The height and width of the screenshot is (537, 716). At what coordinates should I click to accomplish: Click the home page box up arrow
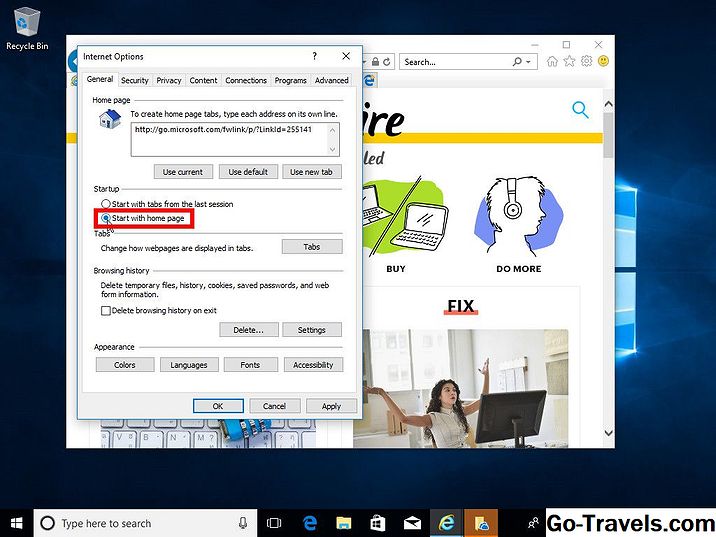point(332,130)
